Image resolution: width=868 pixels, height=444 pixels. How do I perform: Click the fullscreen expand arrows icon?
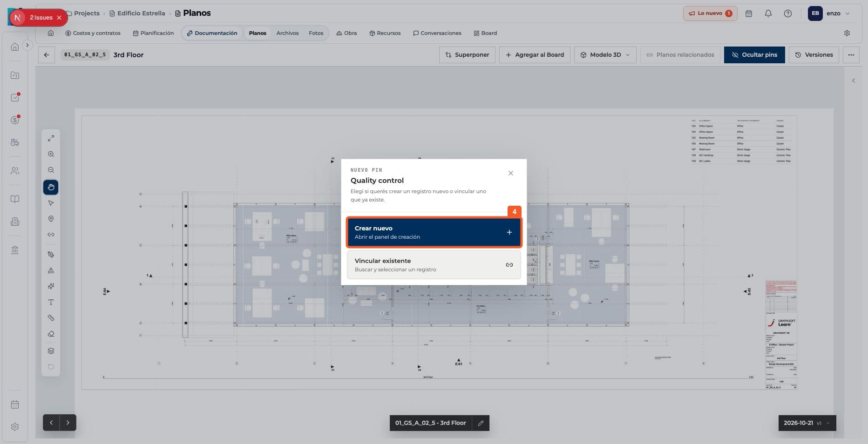coord(51,138)
